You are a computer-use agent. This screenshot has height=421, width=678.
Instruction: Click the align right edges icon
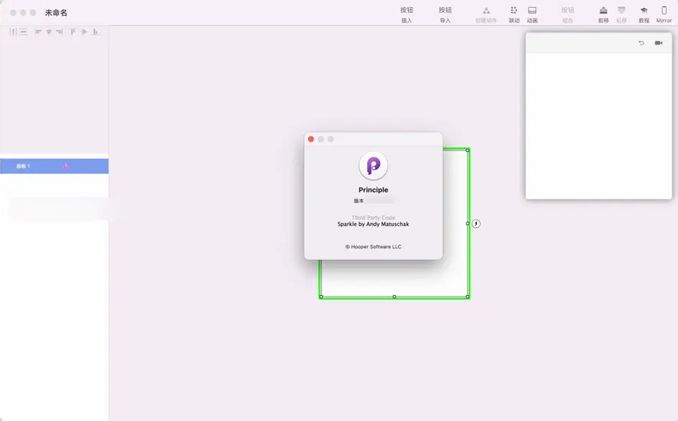point(60,32)
